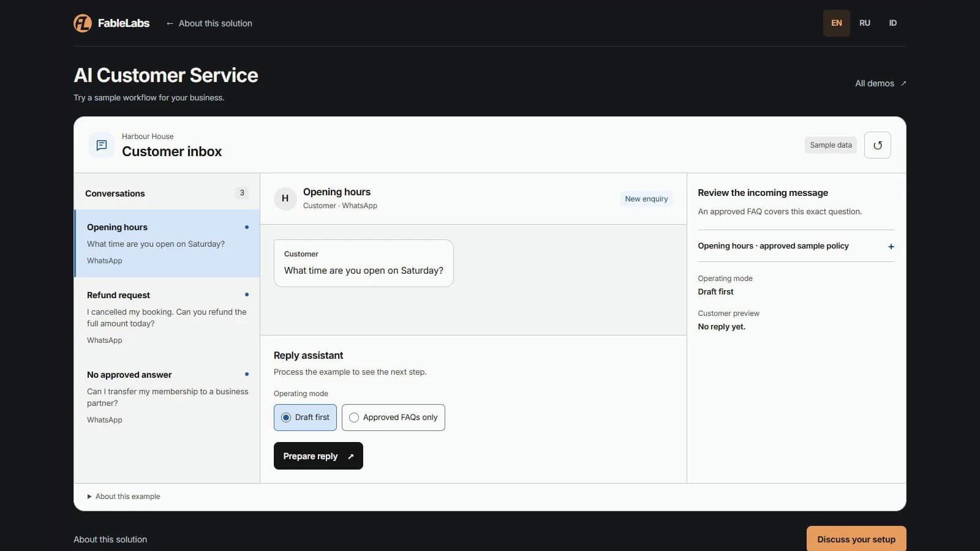
Task: Switch language to RU
Action: [x=865, y=23]
